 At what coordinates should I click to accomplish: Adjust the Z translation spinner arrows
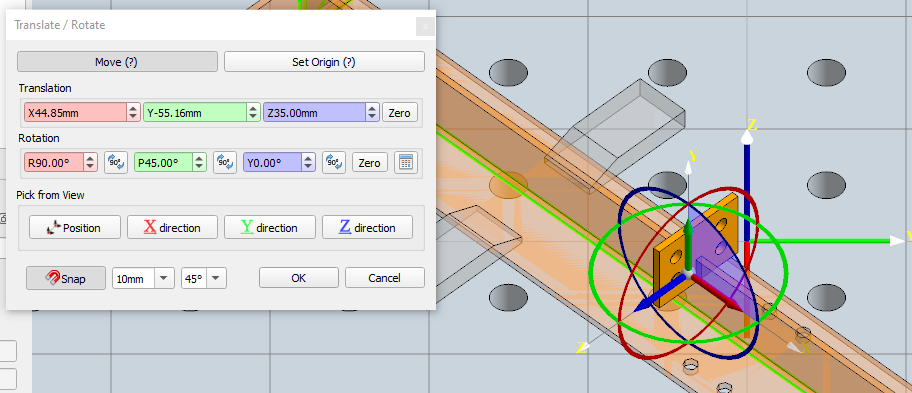point(373,113)
